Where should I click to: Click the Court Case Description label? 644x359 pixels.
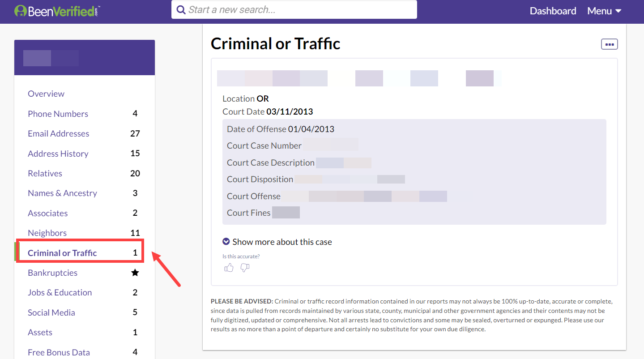(270, 162)
